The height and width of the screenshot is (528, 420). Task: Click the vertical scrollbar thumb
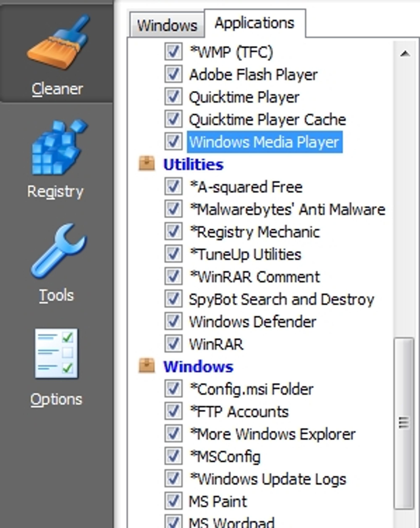tap(404, 423)
